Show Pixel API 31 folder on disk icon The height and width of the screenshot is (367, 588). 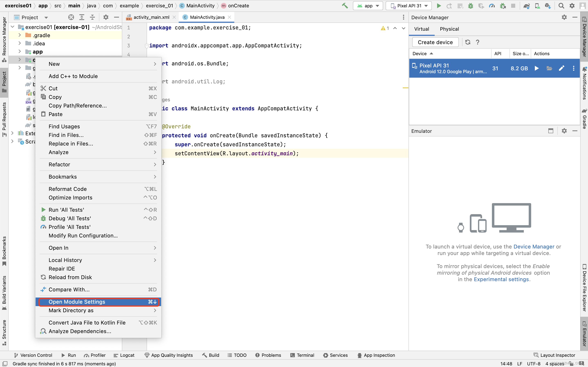tap(549, 68)
